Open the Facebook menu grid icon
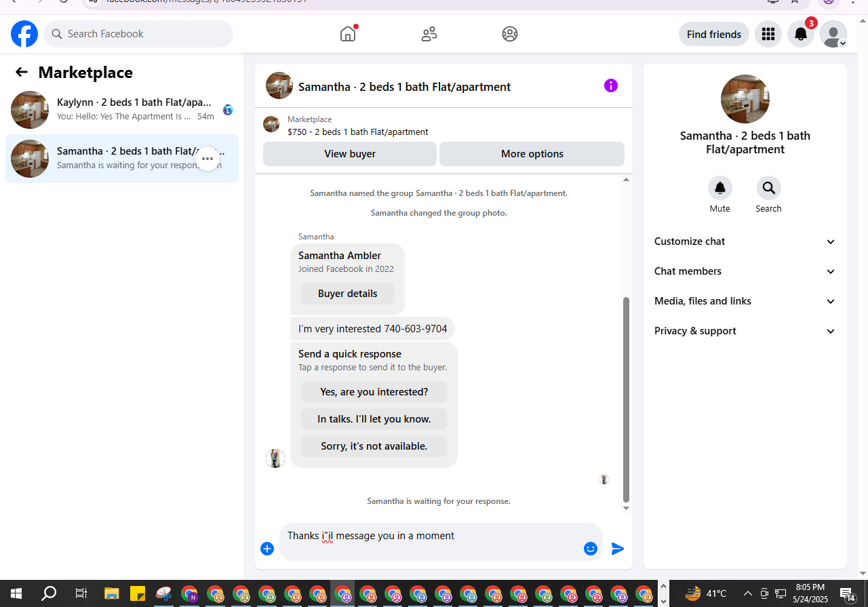Viewport: 868px width, 607px height. (x=768, y=34)
